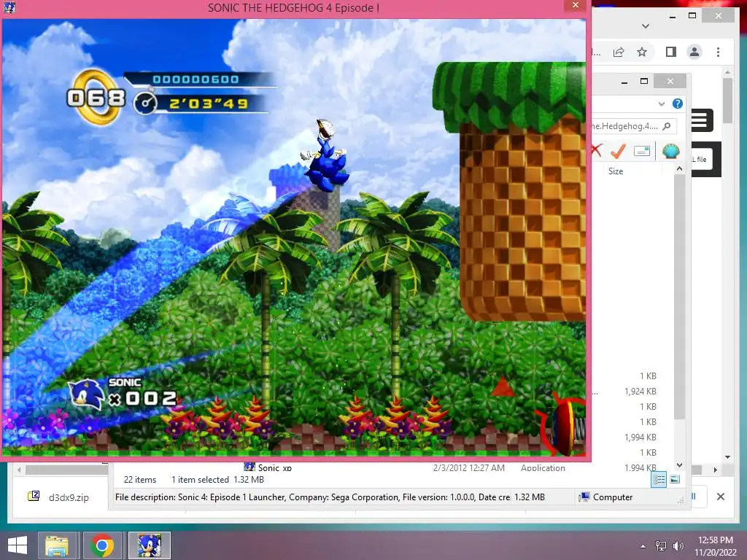Click the webpage button ending in 'L file'

(702, 160)
